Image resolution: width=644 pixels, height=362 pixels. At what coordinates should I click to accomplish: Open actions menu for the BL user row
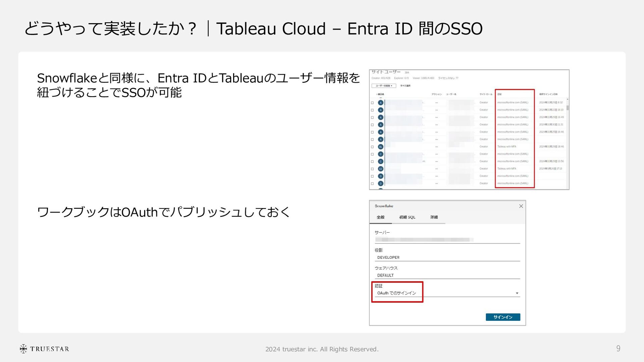(436, 147)
